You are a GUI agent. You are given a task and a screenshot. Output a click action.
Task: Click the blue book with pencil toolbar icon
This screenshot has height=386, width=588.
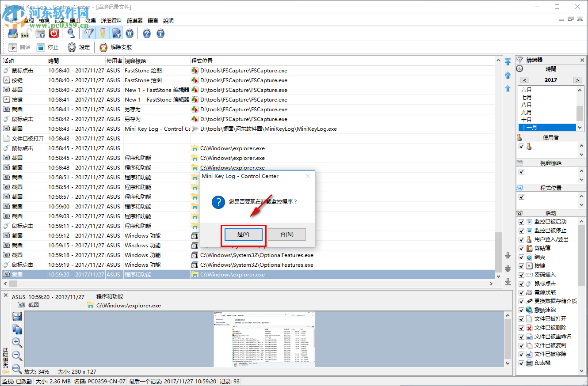tap(13, 33)
